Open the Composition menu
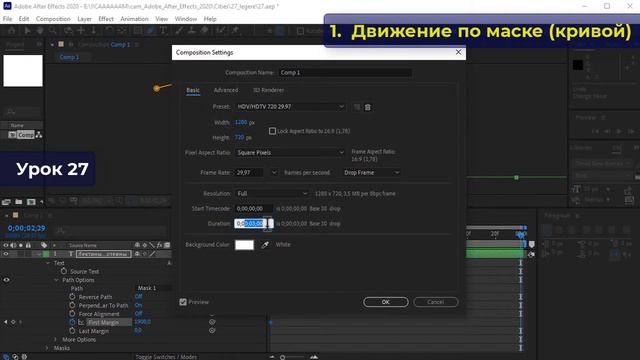 (x=53, y=19)
